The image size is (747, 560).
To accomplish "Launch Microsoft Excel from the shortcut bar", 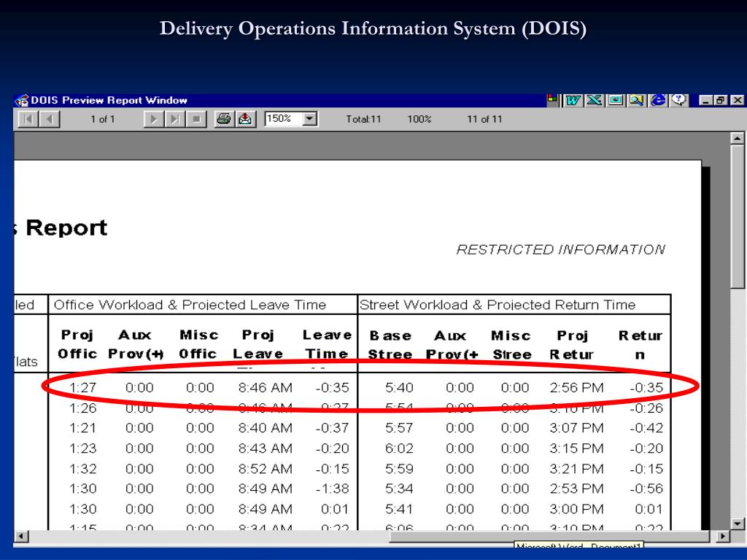I will [594, 100].
